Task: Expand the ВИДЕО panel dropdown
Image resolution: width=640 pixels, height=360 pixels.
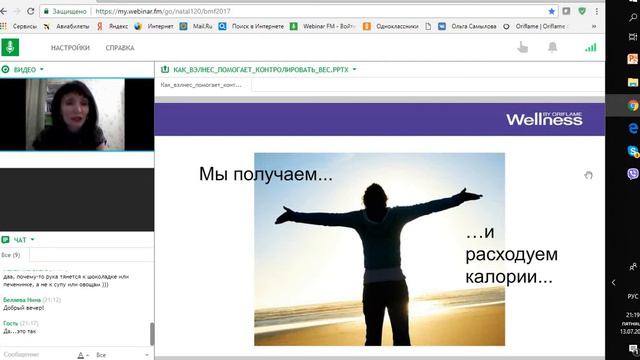Action: [x=42, y=69]
